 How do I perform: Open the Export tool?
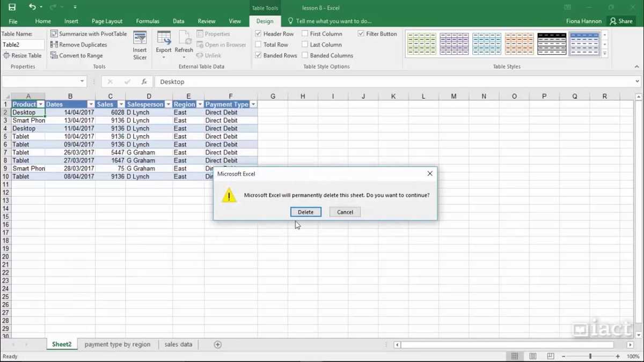tap(163, 45)
